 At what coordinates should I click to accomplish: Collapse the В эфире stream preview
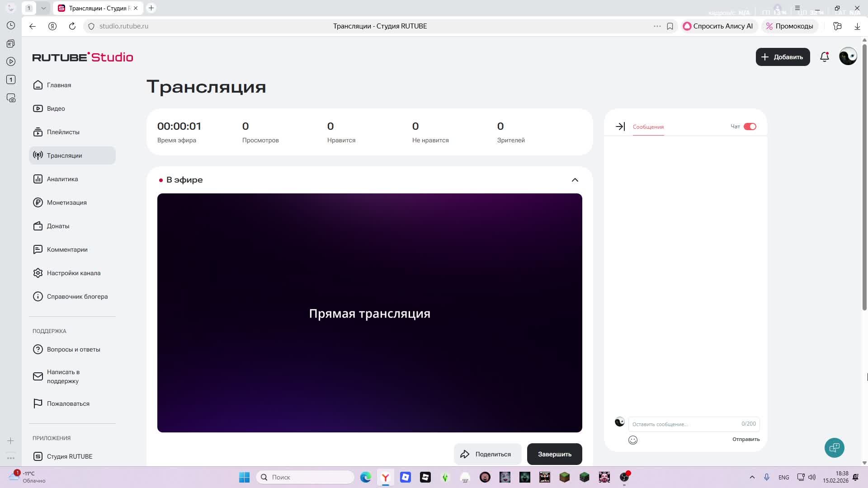[x=575, y=180]
